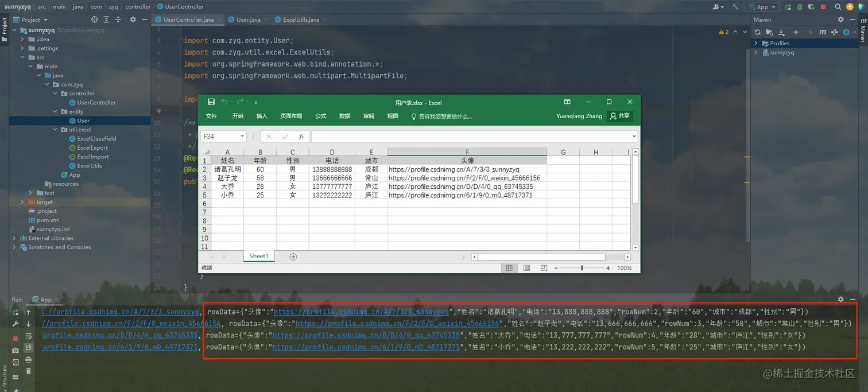Image resolution: width=868 pixels, height=392 pixels.
Task: Open the 页面布局 ribbon tab in Excel
Action: coord(291,116)
